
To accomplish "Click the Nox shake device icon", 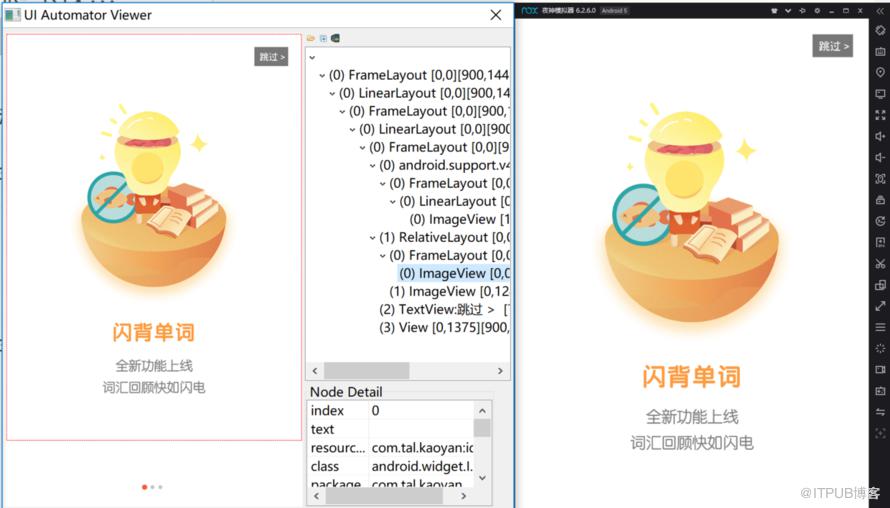I will click(x=880, y=31).
